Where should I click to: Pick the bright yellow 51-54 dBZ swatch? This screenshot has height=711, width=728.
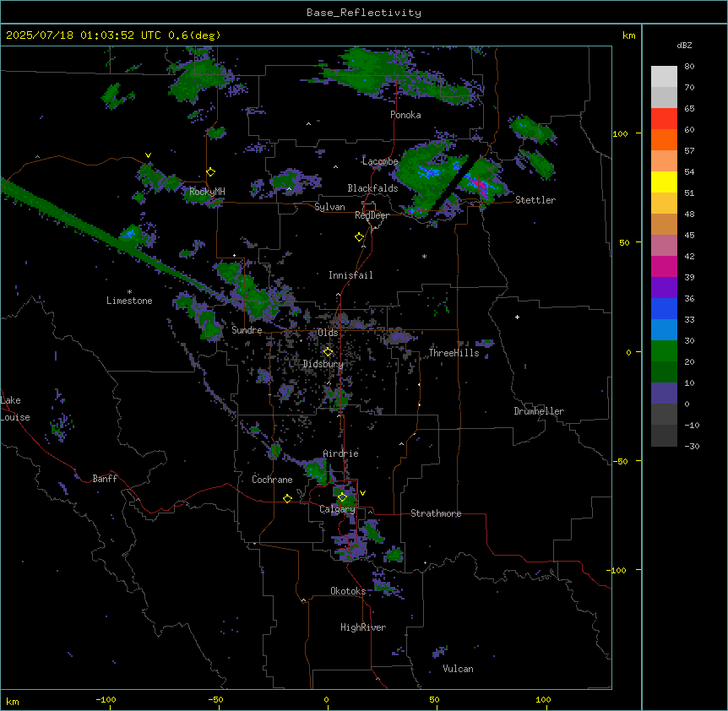(x=664, y=182)
